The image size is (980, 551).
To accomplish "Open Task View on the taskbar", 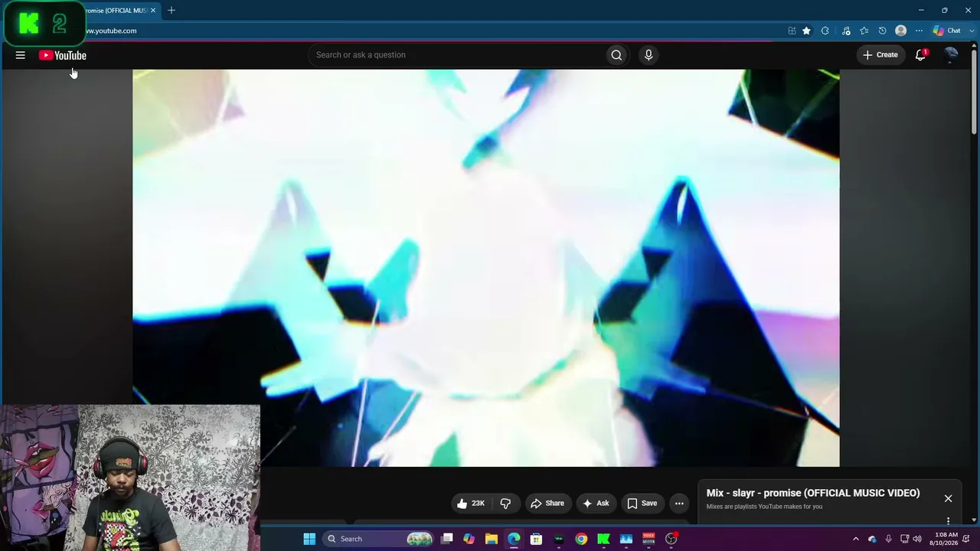I will (x=447, y=539).
